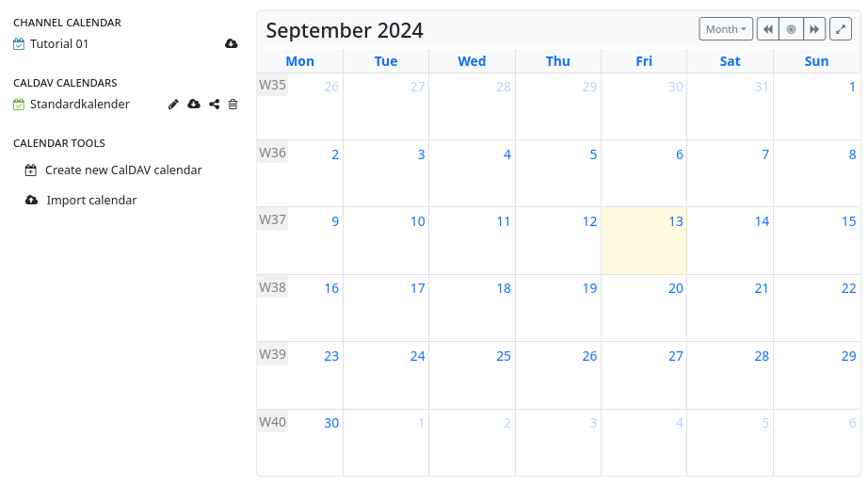Download the Tutorial 01 channel calendar

click(232, 44)
